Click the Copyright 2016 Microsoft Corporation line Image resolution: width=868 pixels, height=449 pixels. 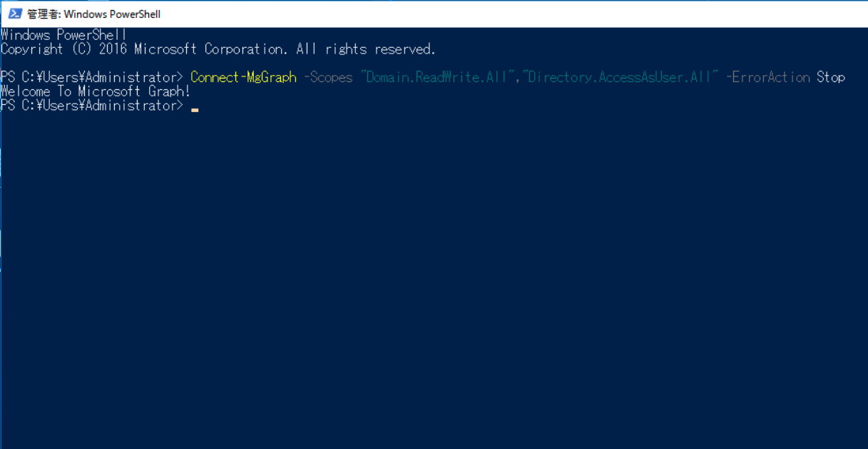[x=218, y=49]
